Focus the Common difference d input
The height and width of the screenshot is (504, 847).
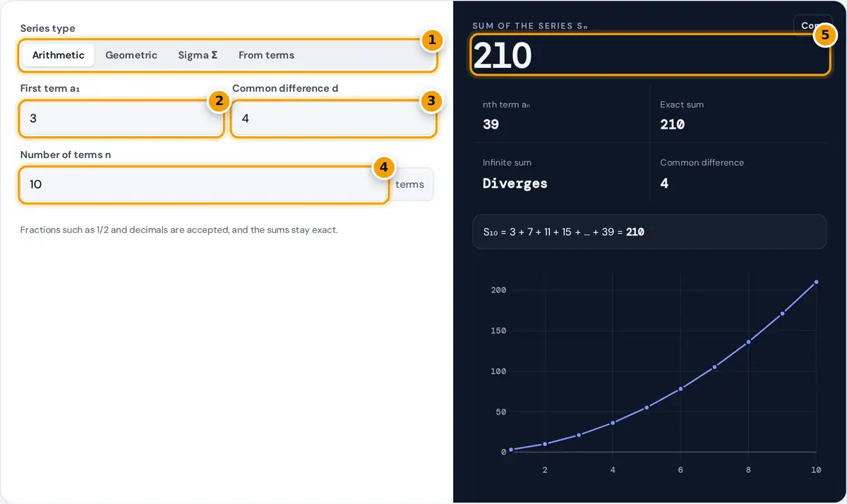(x=333, y=119)
